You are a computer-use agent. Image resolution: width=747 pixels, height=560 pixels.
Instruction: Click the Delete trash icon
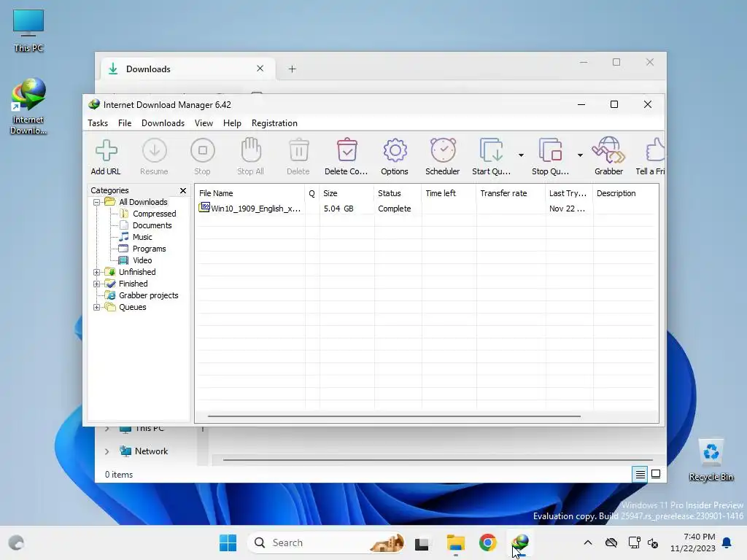[298, 150]
